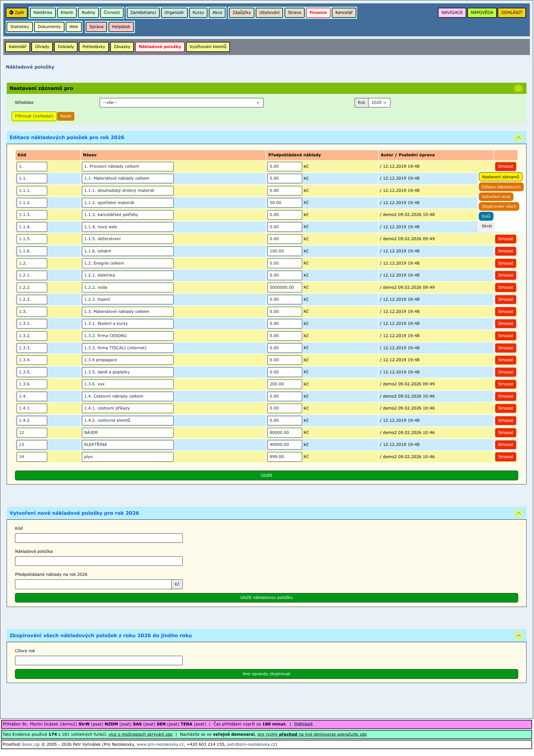This screenshot has width=534, height=756.
Task: Edit name field 1.1.3. kancelářské potřeby
Action: 127,215
